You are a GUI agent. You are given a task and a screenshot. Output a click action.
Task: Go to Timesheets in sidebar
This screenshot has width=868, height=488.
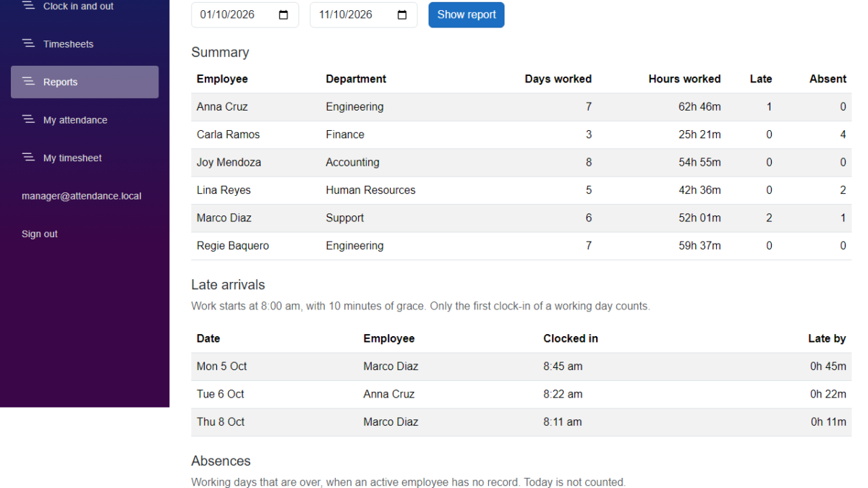click(x=85, y=44)
